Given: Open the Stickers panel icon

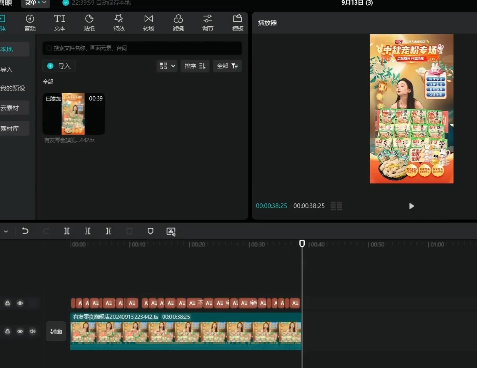Looking at the screenshot, I should click(89, 23).
